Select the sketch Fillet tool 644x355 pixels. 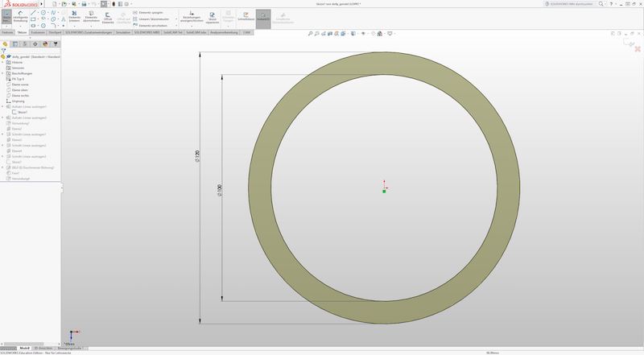[x=53, y=26]
